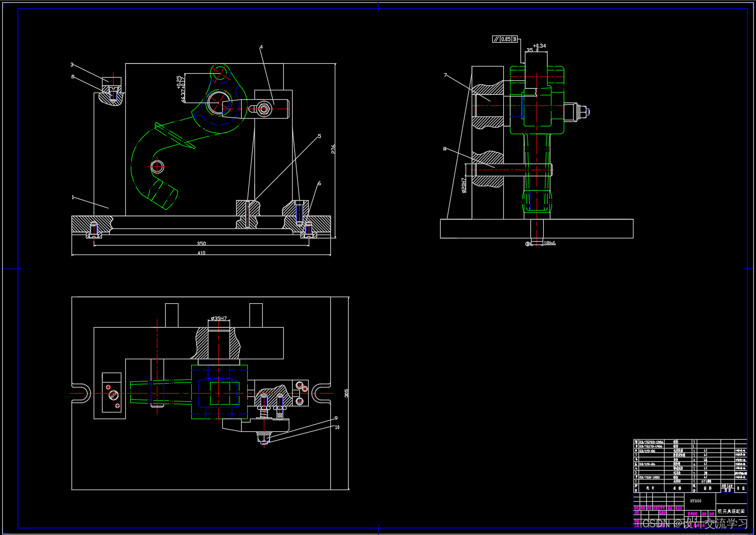Image resolution: width=756 pixels, height=535 pixels.
Task: Select HT200 in the large title block cell
Action: [x=696, y=501]
